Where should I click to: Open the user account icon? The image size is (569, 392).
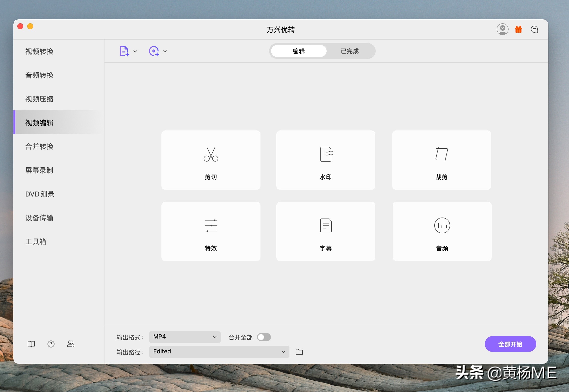coord(502,29)
